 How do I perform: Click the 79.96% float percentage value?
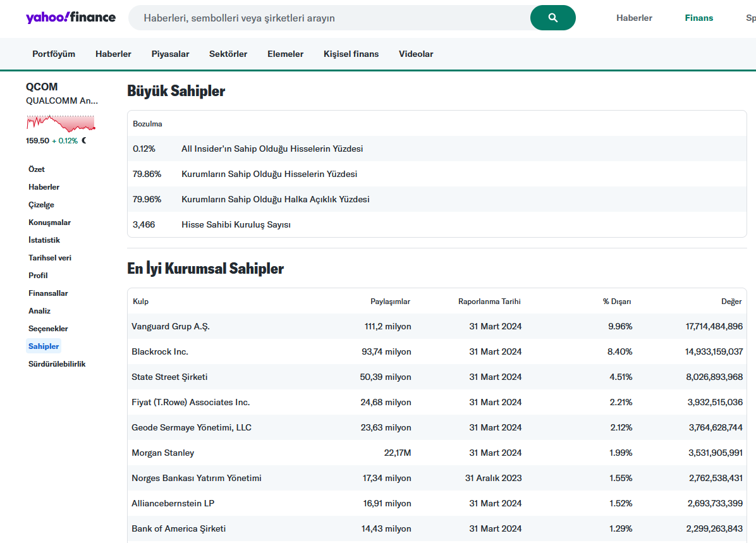(x=147, y=199)
